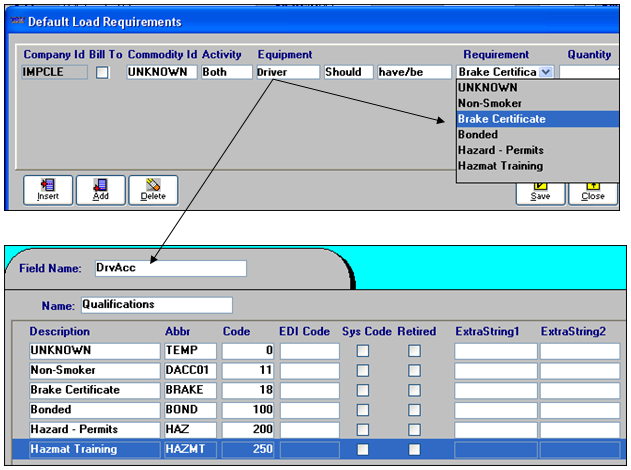This screenshot has height=470, width=631.
Task: Click the Field Name box with DrvAcc
Action: click(169, 268)
